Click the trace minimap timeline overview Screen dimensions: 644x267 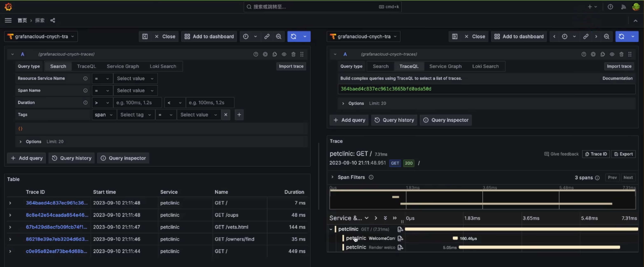pyautogui.click(x=482, y=199)
